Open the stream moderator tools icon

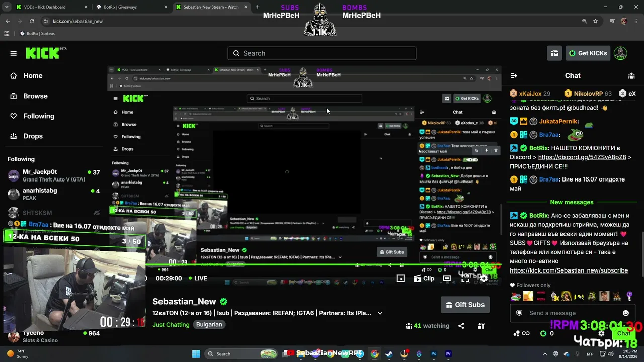[481, 326]
